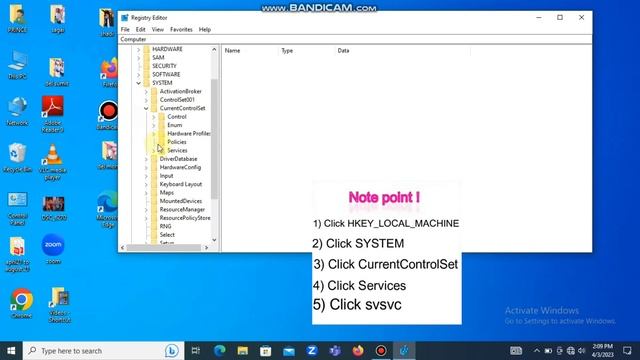Open the Windows Start menu

tap(11, 351)
